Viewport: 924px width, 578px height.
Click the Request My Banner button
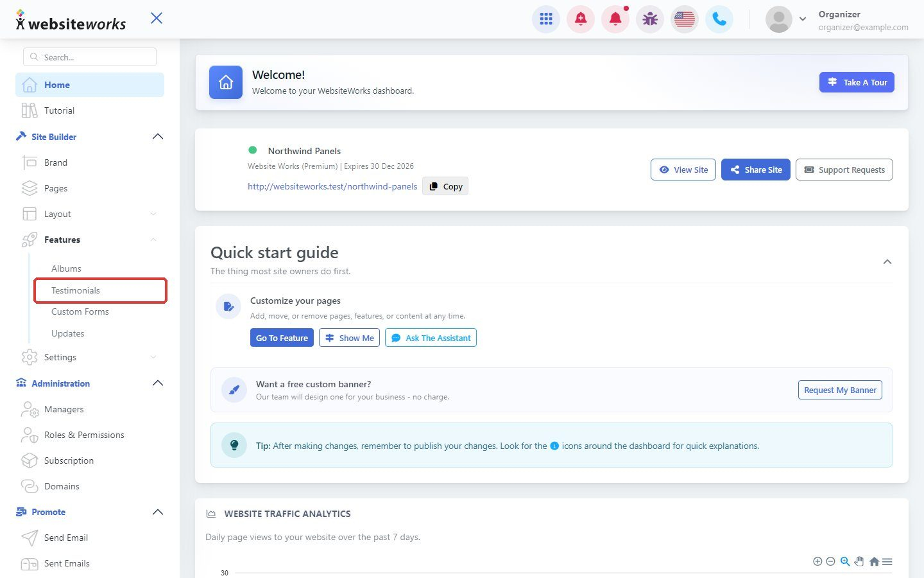(x=840, y=390)
